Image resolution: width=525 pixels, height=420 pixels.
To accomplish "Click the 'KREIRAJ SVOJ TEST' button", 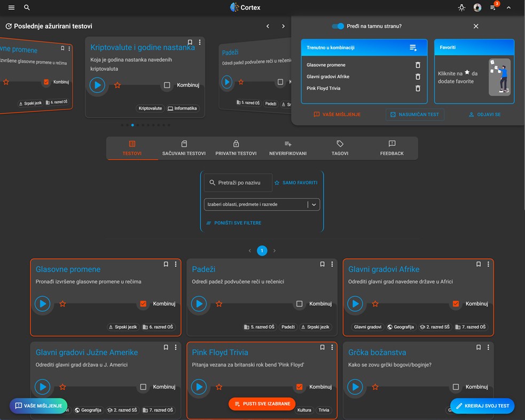I will (x=482, y=406).
